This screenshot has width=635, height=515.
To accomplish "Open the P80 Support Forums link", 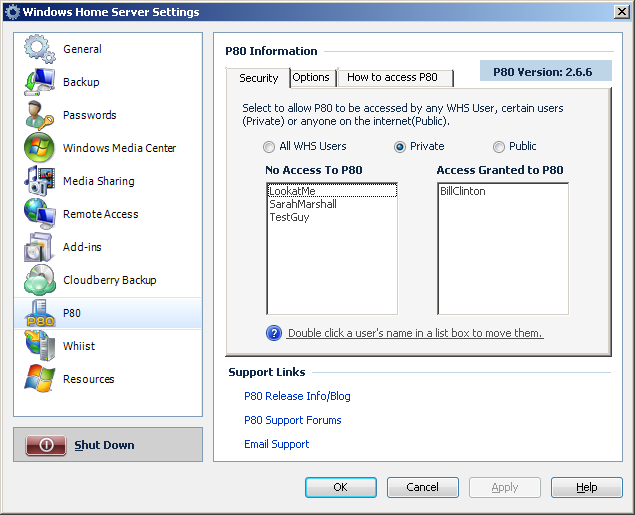I will [x=293, y=420].
